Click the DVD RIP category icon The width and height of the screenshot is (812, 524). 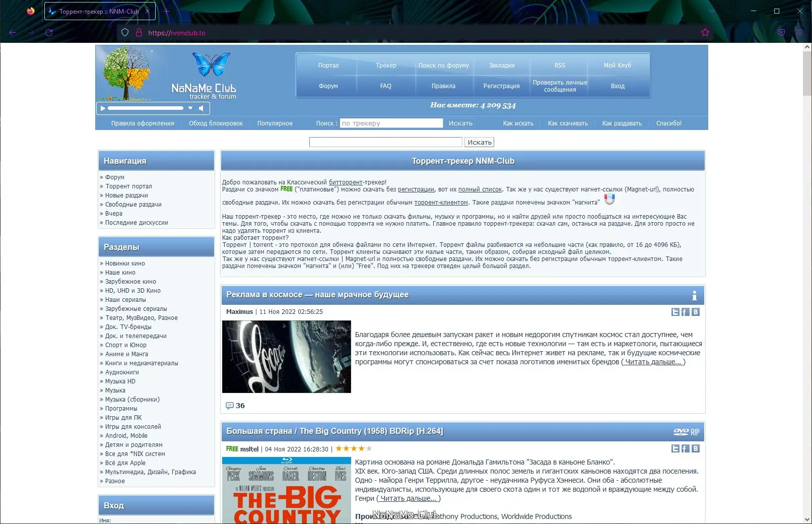686,432
